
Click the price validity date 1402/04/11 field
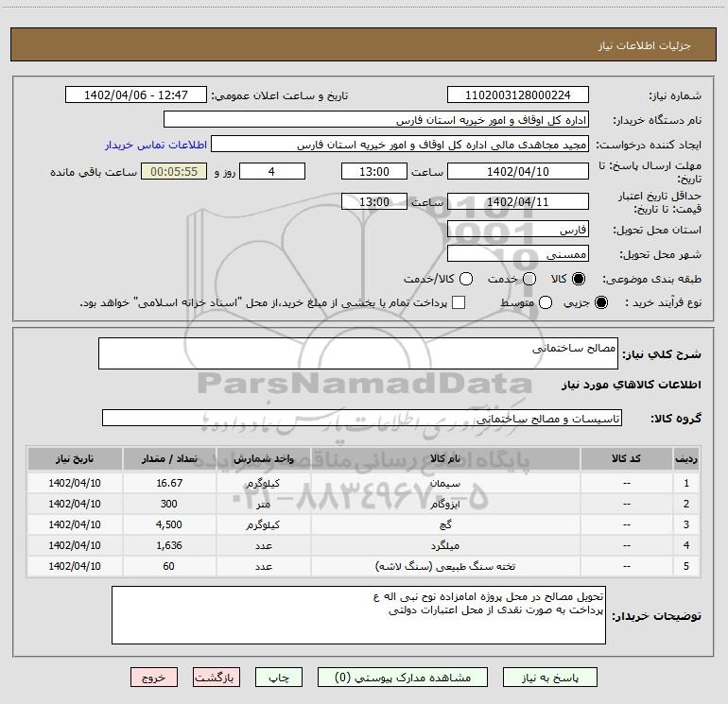[518, 201]
